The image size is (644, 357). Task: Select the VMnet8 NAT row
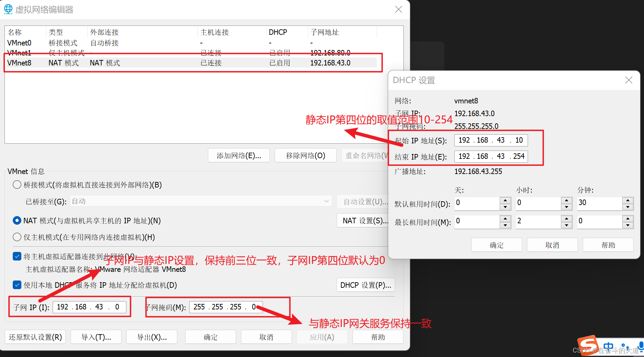[192, 63]
